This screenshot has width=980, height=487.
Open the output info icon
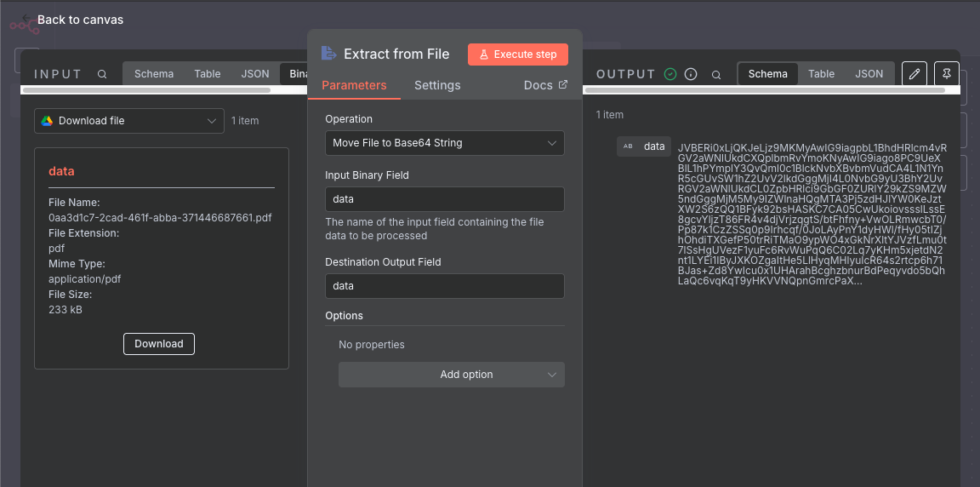(x=691, y=74)
